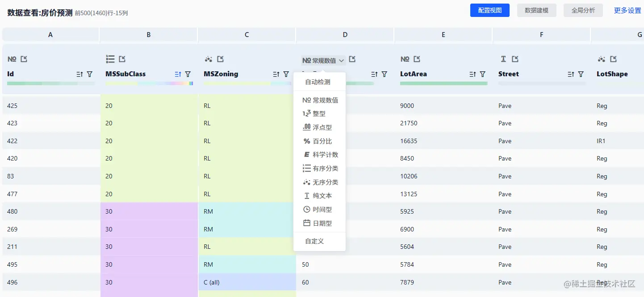Screen dimensions: 644x297
Task: Select 日期型 type option
Action: [320, 223]
